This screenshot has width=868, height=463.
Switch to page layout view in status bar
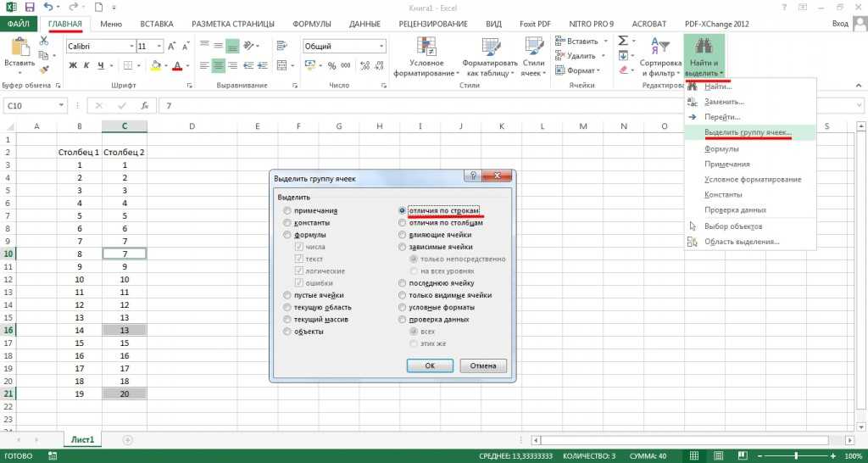717,456
